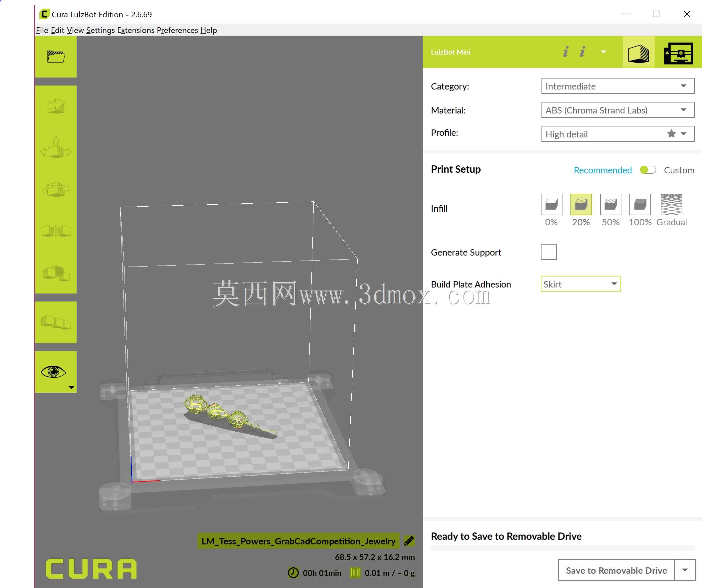Viewport: 702px width, 588px height.
Task: Click the '00h 01min' print time text
Action: (x=322, y=573)
